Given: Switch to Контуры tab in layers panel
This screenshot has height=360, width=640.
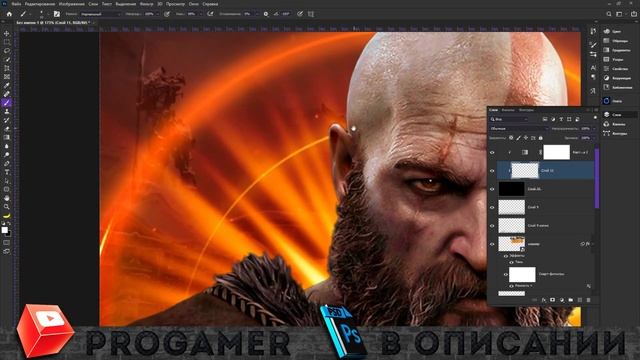Looking at the screenshot, I should (526, 110).
